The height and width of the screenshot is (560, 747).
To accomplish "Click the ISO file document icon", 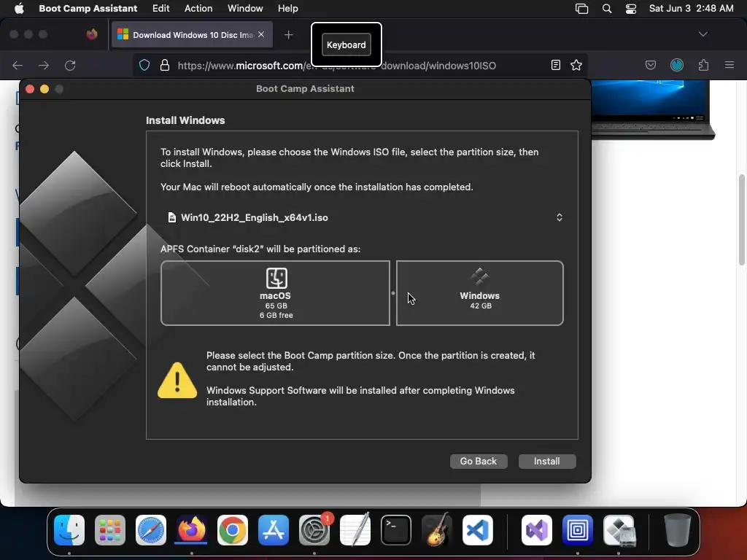I will (x=172, y=217).
